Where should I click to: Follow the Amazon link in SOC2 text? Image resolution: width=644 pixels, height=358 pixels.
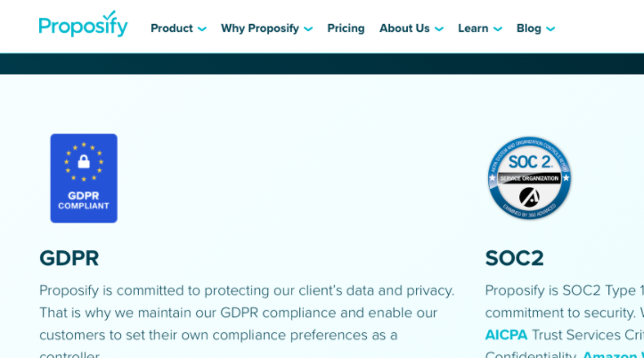(613, 354)
